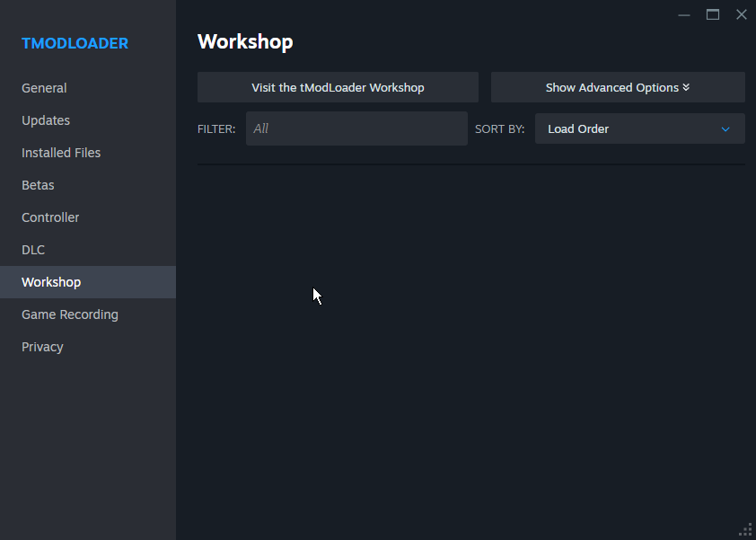Screen dimensions: 756x540
Task: Open Game Recording settings
Action: (x=88, y=314)
